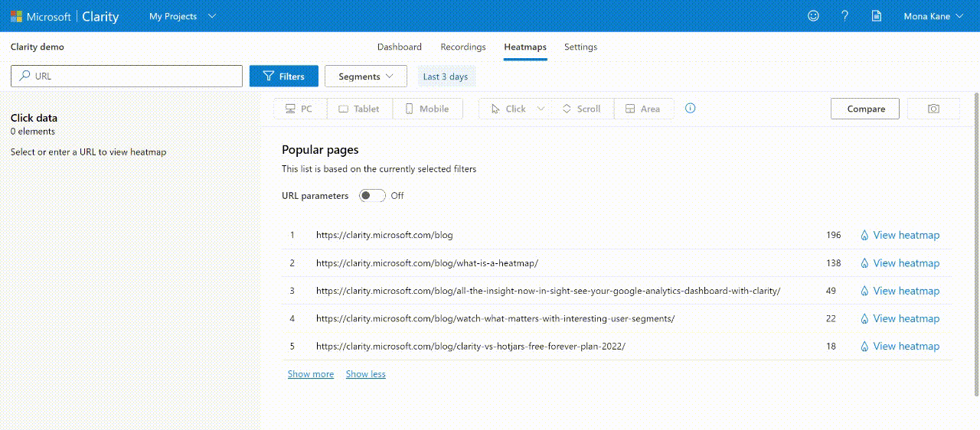Click URL https://clarity.microsoft.com/blog

click(x=384, y=236)
